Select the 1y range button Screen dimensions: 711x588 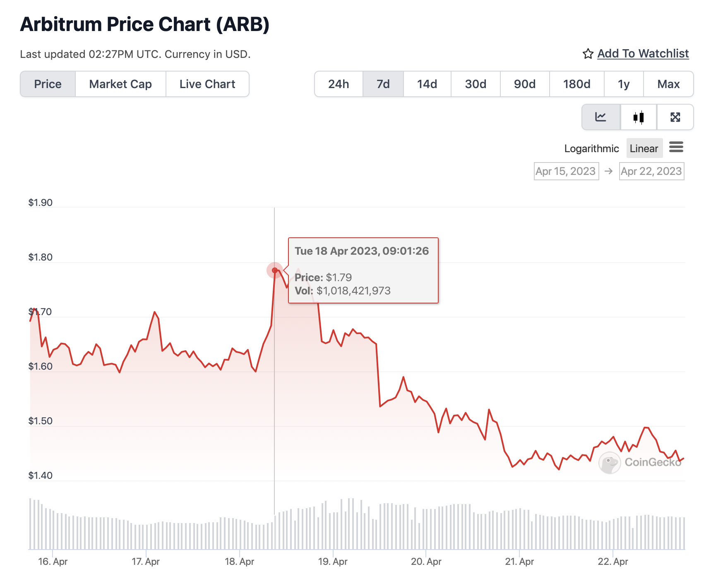click(624, 84)
